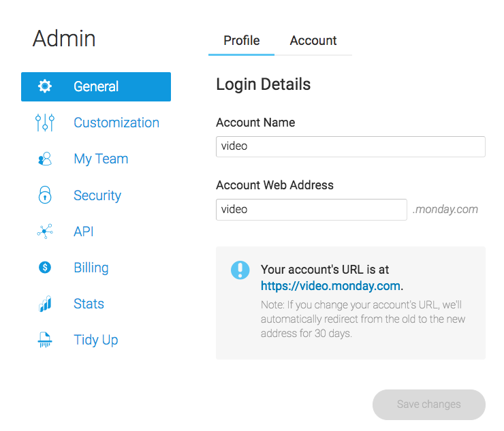This screenshot has width=504, height=431.
Task: Click the API network node icon
Action: pos(45,231)
